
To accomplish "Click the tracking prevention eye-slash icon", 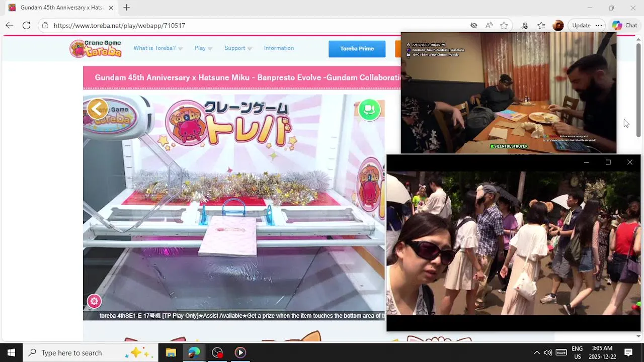I will [x=473, y=25].
